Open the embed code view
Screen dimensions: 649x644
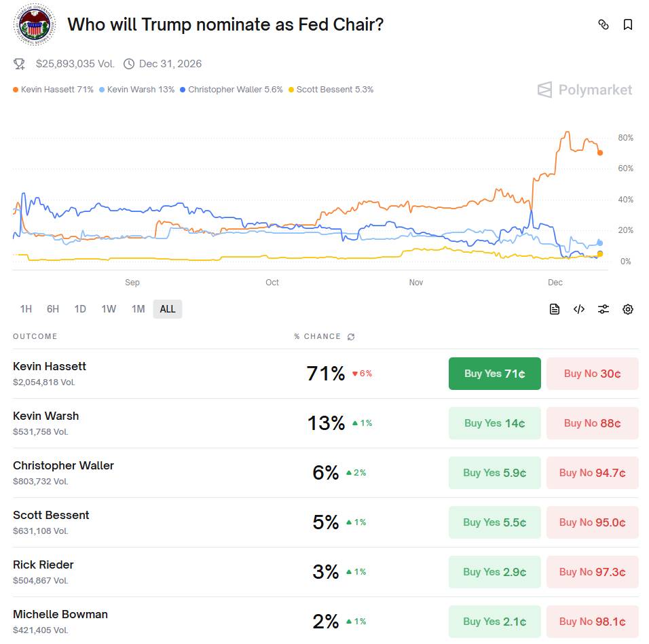click(x=578, y=309)
